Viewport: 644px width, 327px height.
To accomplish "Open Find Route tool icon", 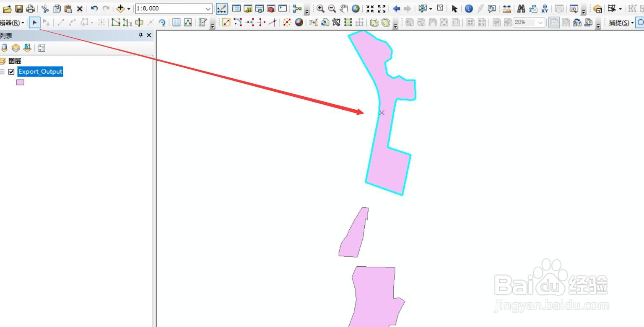I will pos(533,8).
